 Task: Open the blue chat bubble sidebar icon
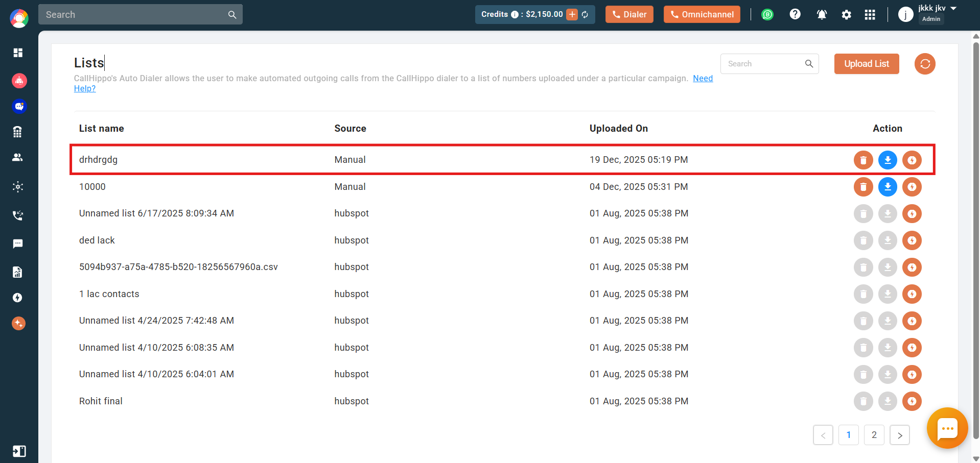19,106
